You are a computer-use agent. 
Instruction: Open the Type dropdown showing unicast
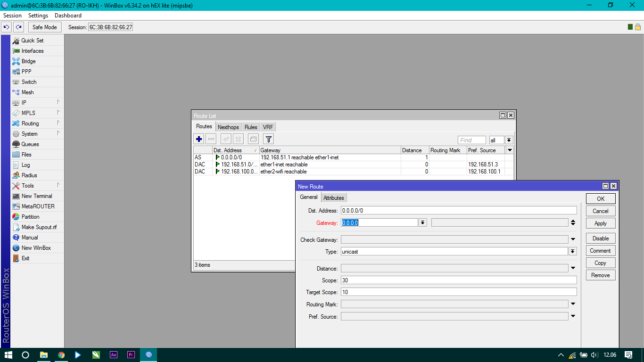(573, 252)
